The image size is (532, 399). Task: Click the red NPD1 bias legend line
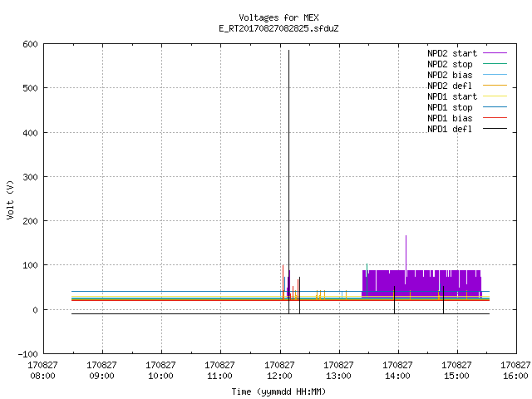[x=495, y=118]
